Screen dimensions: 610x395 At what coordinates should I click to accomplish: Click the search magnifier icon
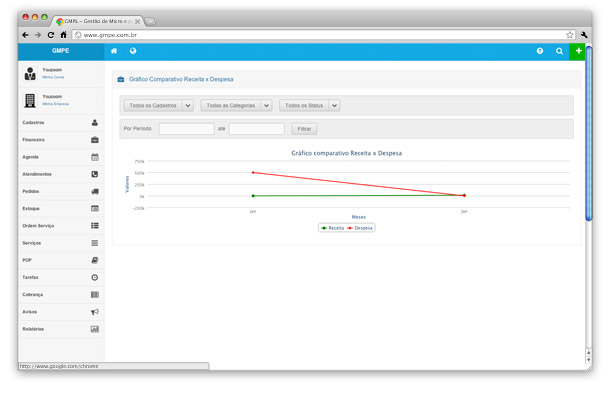tap(559, 51)
